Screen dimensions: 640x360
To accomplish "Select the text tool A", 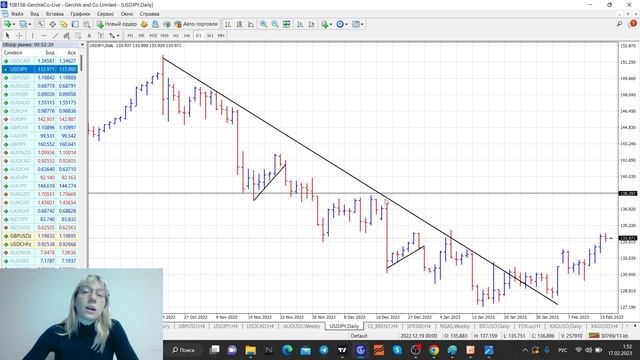I will tap(89, 36).
